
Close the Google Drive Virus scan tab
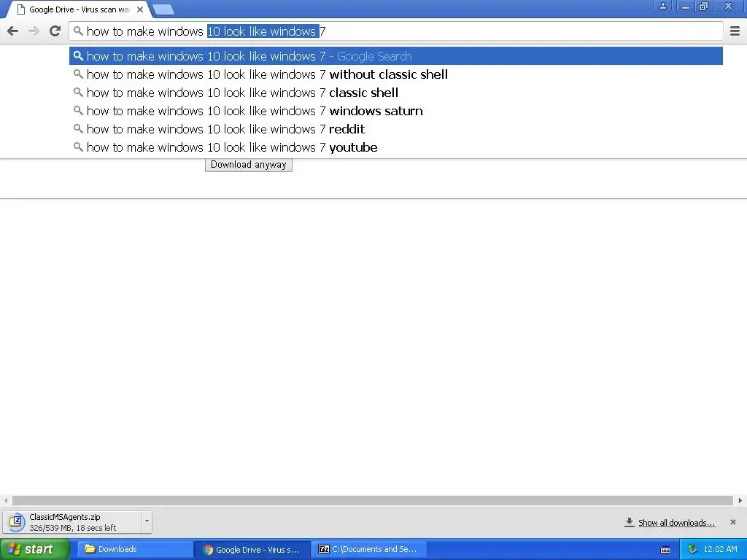140,9
